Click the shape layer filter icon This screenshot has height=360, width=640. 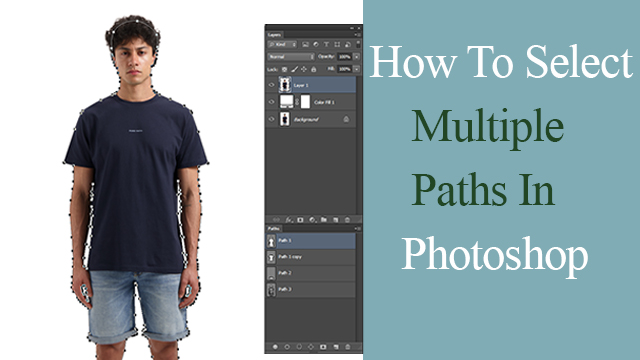point(337,44)
